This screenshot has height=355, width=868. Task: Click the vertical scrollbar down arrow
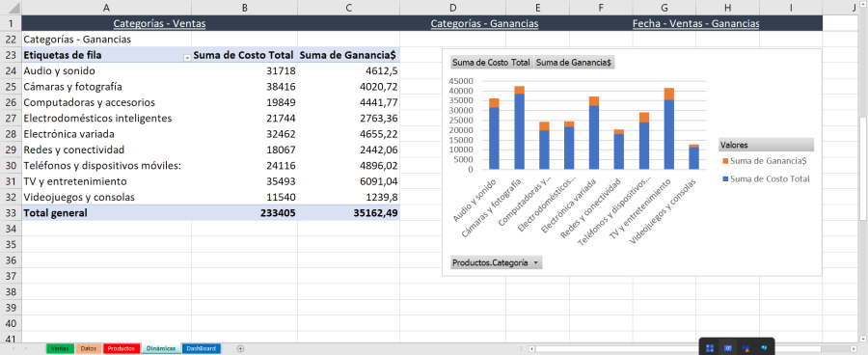pyautogui.click(x=863, y=339)
